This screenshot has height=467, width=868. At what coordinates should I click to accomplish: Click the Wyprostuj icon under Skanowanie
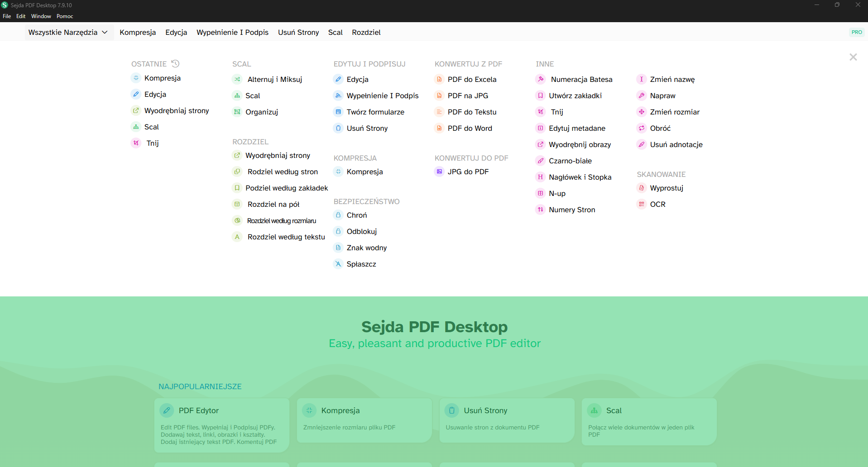pos(642,188)
